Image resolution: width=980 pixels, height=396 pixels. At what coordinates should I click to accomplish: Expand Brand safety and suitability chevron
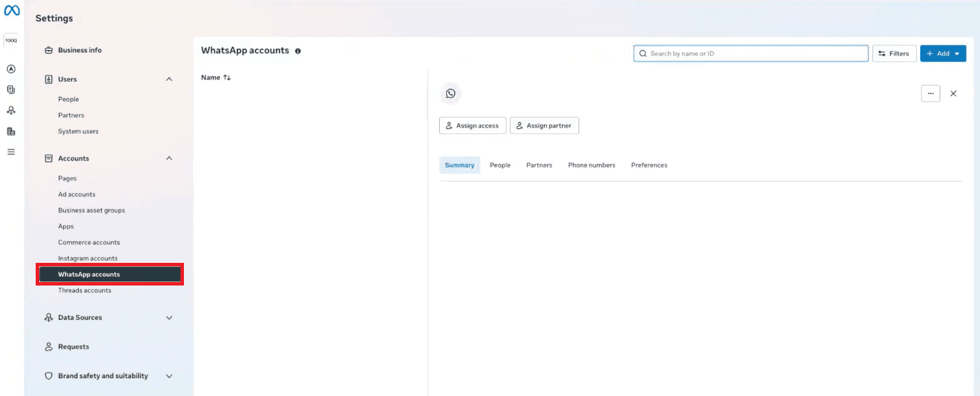point(170,376)
